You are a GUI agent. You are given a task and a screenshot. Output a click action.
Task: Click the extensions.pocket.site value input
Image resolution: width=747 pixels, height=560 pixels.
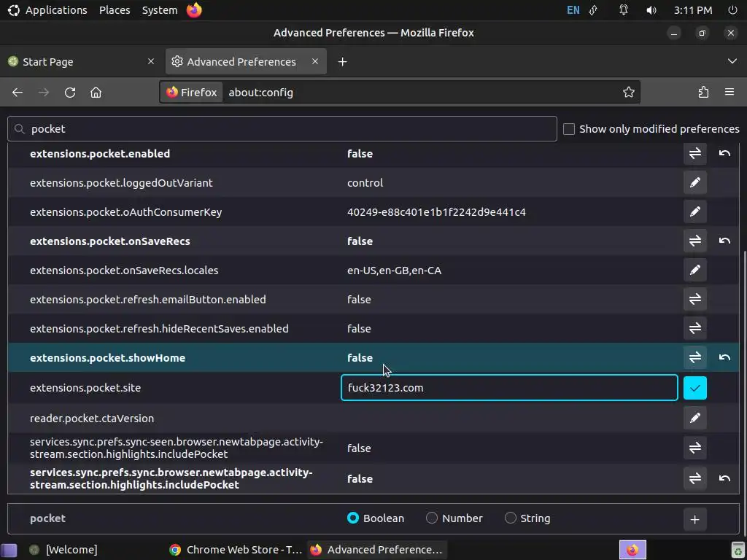[x=509, y=388]
